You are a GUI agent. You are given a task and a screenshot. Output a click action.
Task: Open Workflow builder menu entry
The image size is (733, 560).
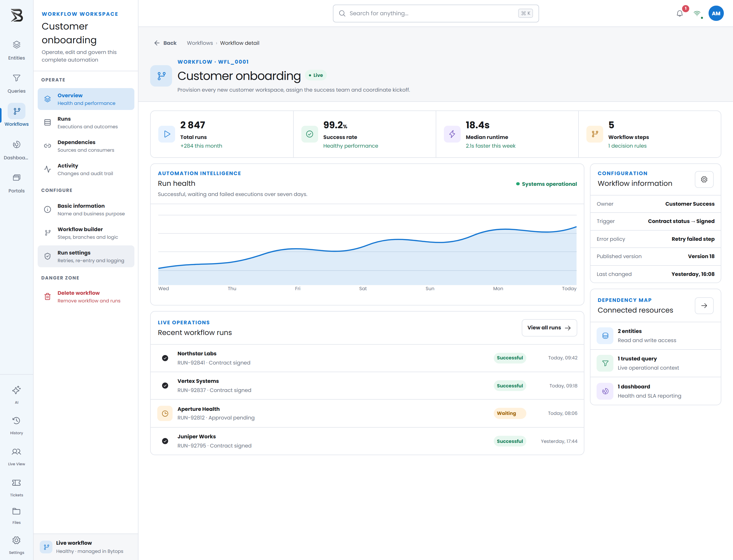(86, 233)
